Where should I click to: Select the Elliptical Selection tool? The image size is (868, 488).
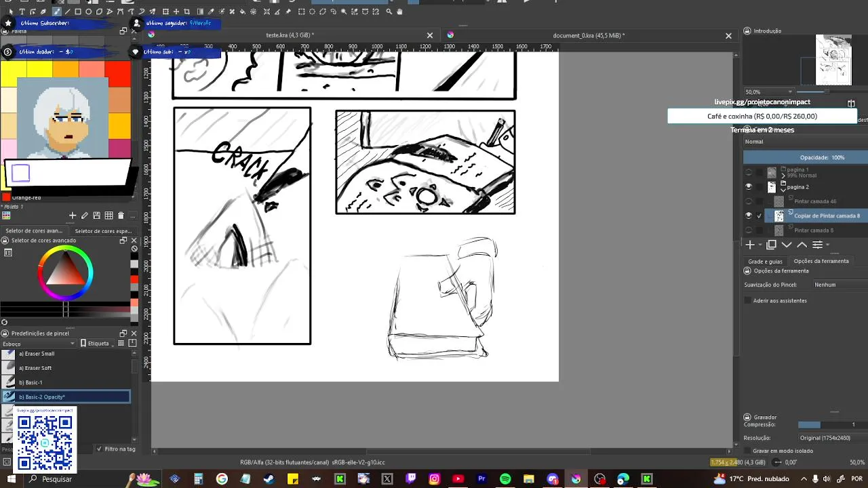pos(312,12)
